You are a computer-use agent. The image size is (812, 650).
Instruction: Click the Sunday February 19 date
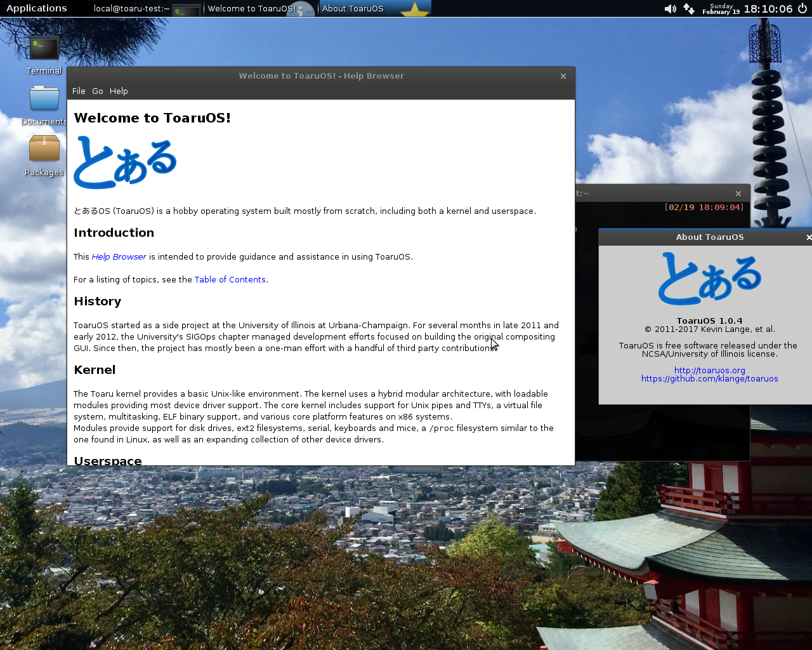tap(721, 9)
